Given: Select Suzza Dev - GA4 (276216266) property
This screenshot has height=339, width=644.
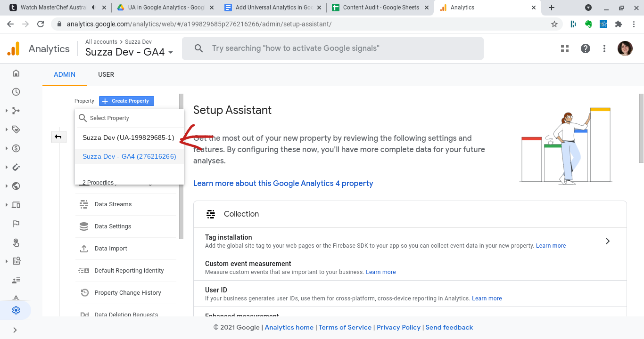Looking at the screenshot, I should (x=129, y=156).
